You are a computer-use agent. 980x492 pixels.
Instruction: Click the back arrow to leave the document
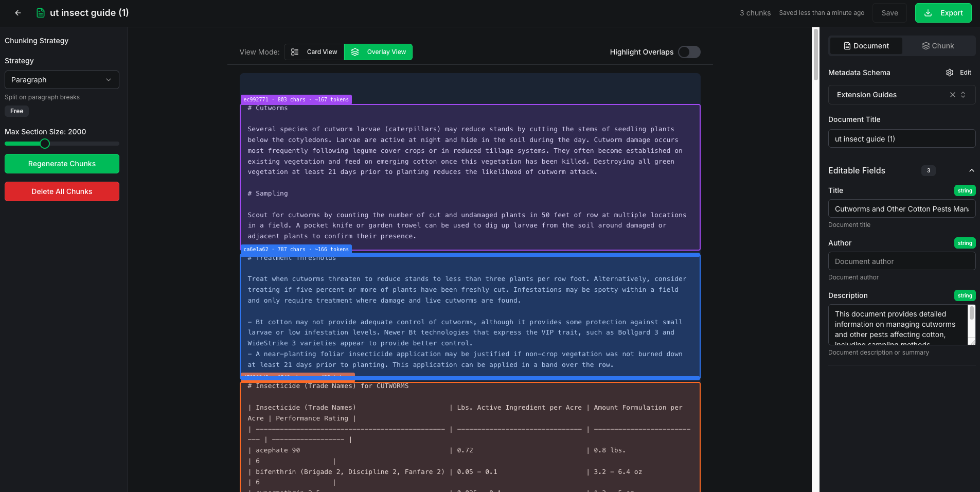pos(18,13)
